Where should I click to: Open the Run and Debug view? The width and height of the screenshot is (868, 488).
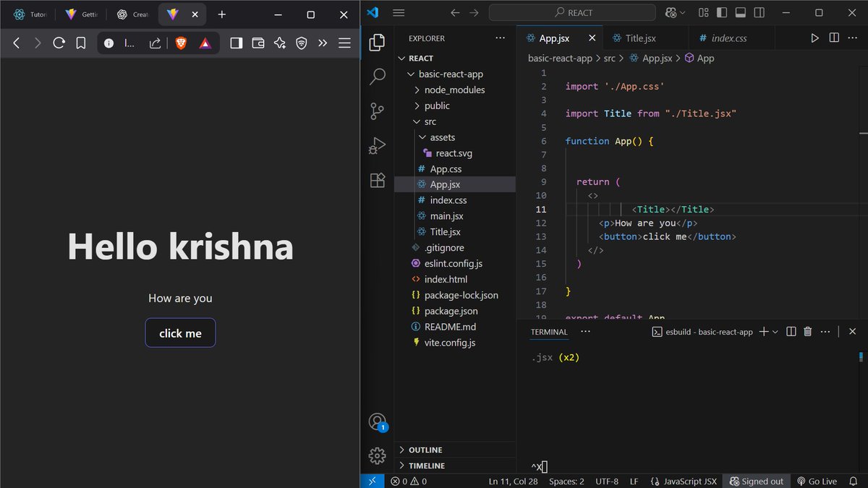point(377,146)
